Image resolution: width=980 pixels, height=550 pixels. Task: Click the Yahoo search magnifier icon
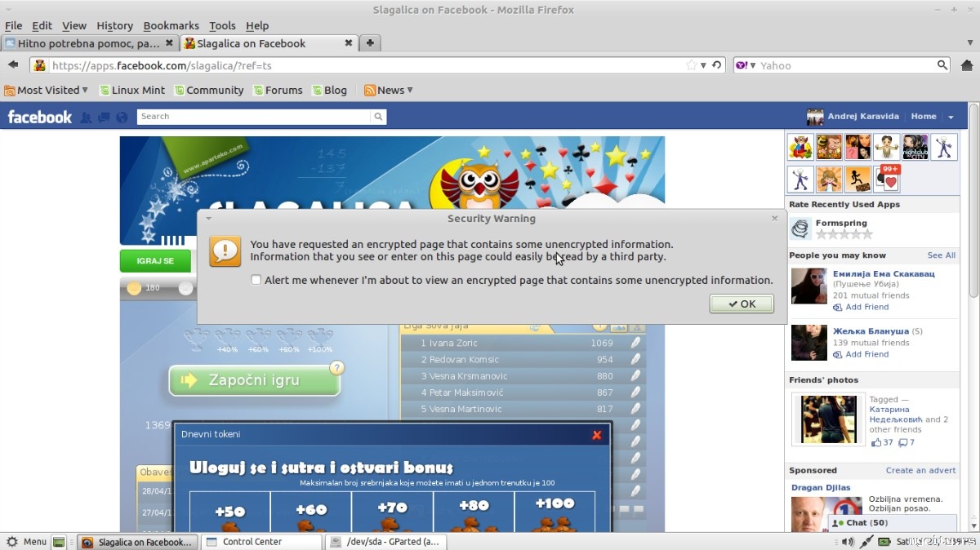point(942,65)
